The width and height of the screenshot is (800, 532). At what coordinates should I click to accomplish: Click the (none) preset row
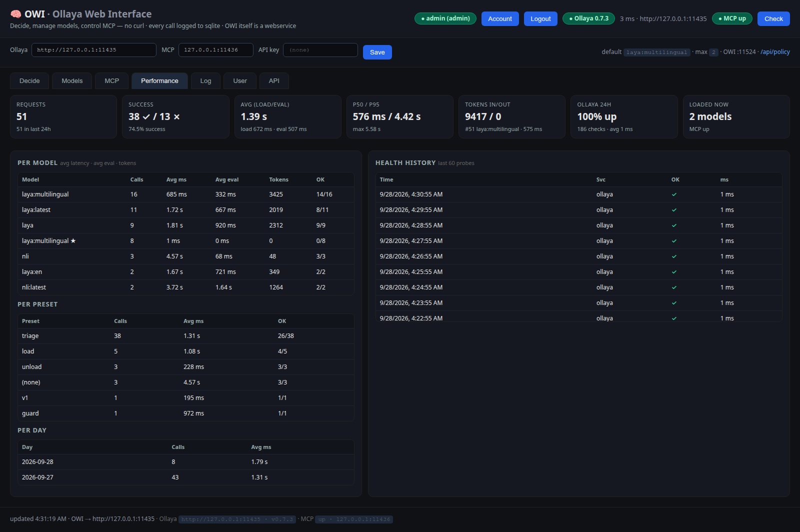coord(186,382)
